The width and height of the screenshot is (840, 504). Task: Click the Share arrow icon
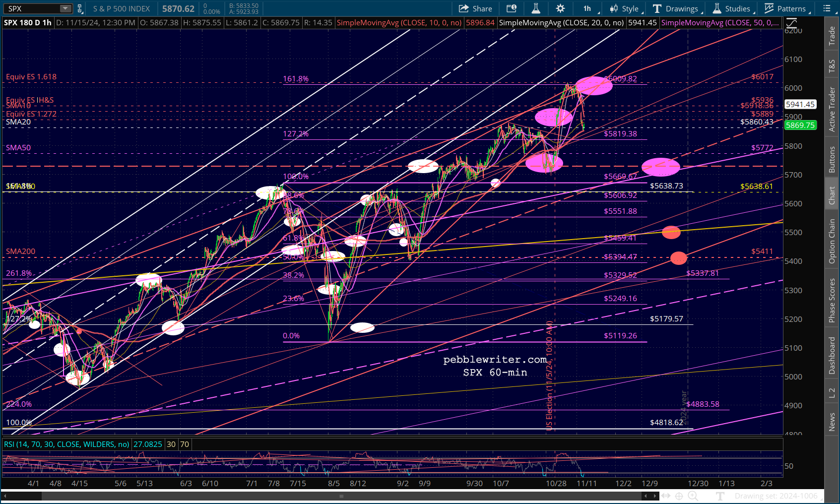tap(464, 8)
